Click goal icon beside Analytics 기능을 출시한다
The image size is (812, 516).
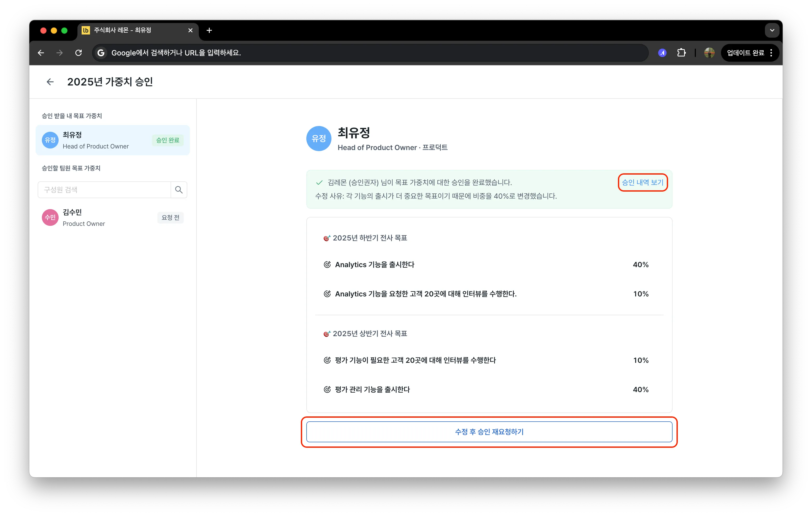coord(327,265)
